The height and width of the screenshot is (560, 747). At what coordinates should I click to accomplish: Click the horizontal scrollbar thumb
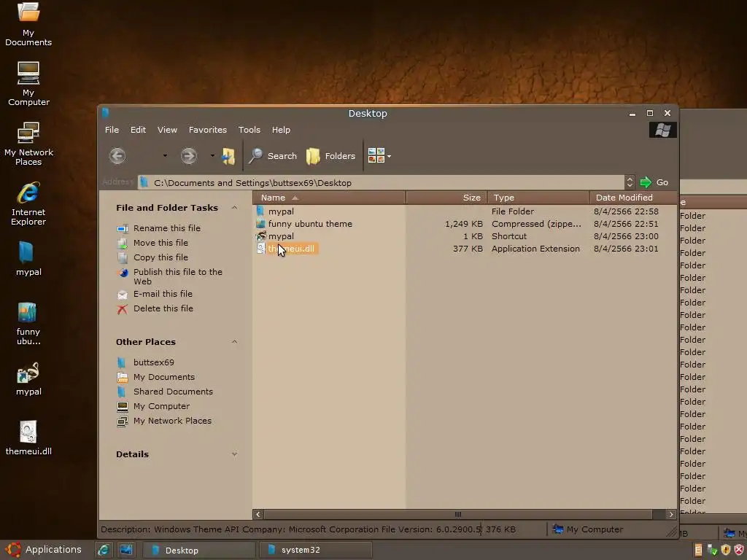(458, 514)
